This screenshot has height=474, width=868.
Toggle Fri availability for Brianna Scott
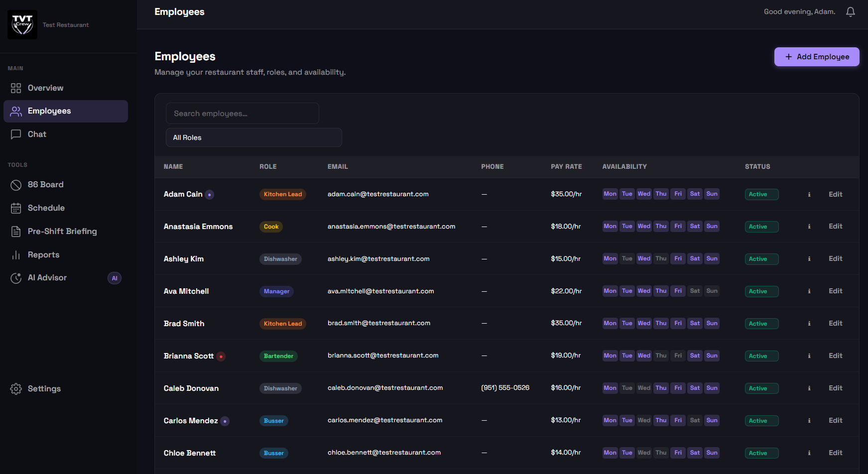[678, 356]
